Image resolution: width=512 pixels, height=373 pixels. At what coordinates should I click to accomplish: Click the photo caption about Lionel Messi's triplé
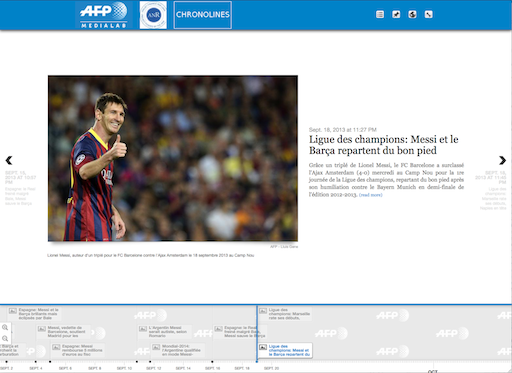tap(151, 255)
